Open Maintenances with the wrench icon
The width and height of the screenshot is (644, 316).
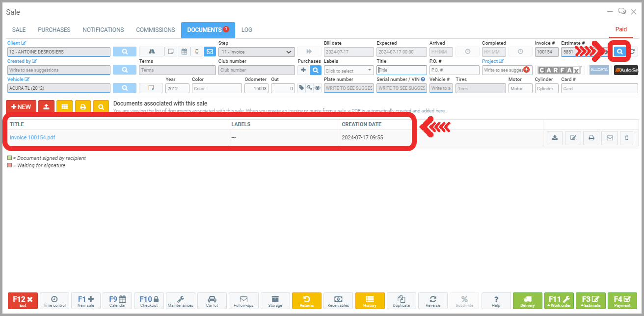coord(181,300)
